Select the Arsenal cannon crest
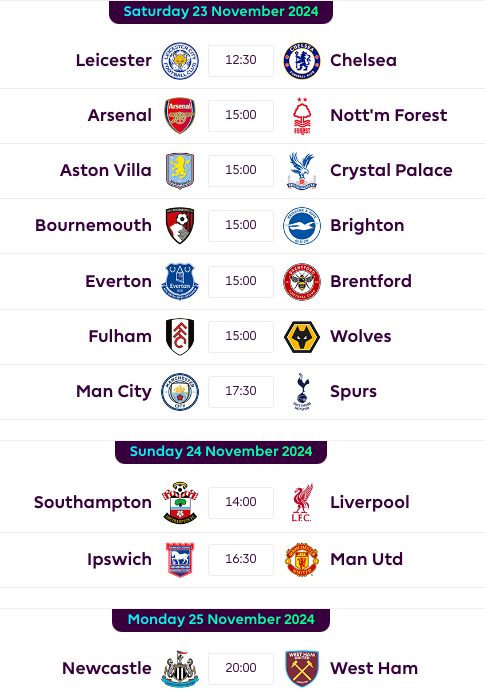Image resolution: width=485 pixels, height=695 pixels. [x=180, y=116]
